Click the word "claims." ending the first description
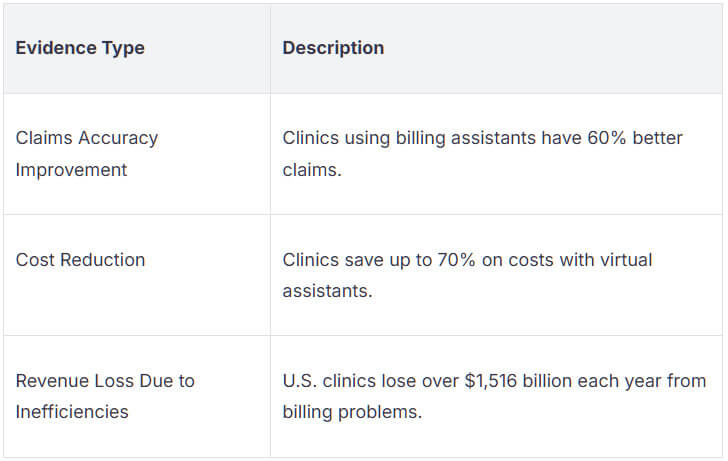This screenshot has height=461, width=728. [x=312, y=170]
